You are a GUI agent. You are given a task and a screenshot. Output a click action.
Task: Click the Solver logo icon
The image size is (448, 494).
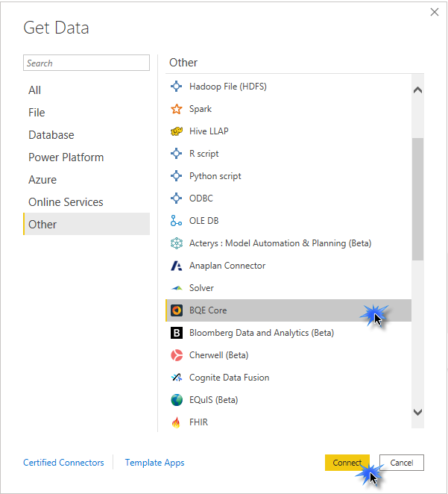point(177,288)
